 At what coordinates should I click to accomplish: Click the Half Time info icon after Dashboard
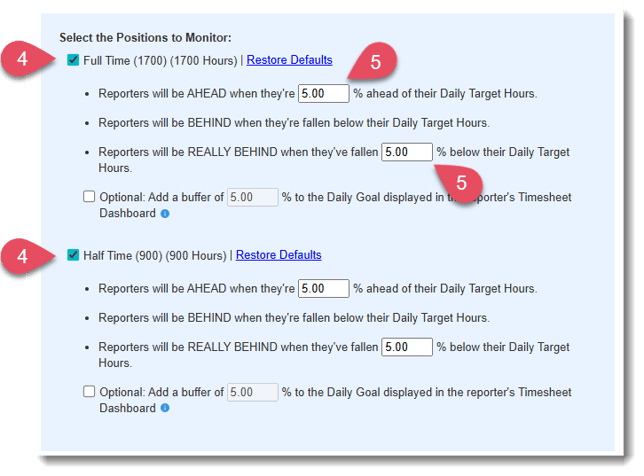coord(165,408)
